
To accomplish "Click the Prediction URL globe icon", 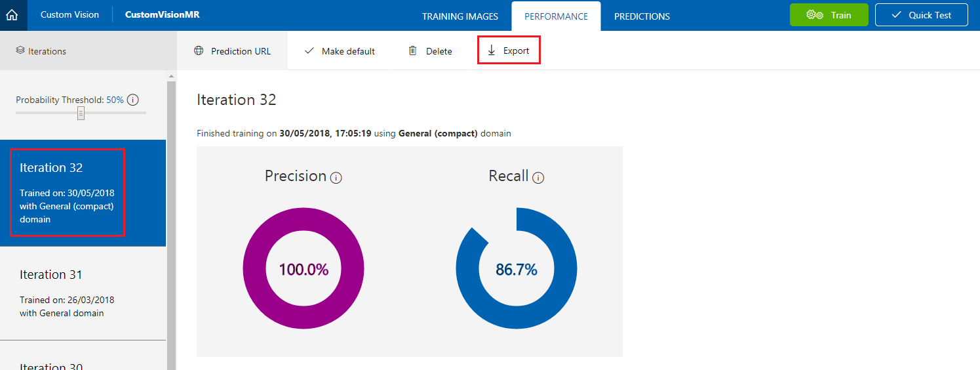I will tap(199, 51).
